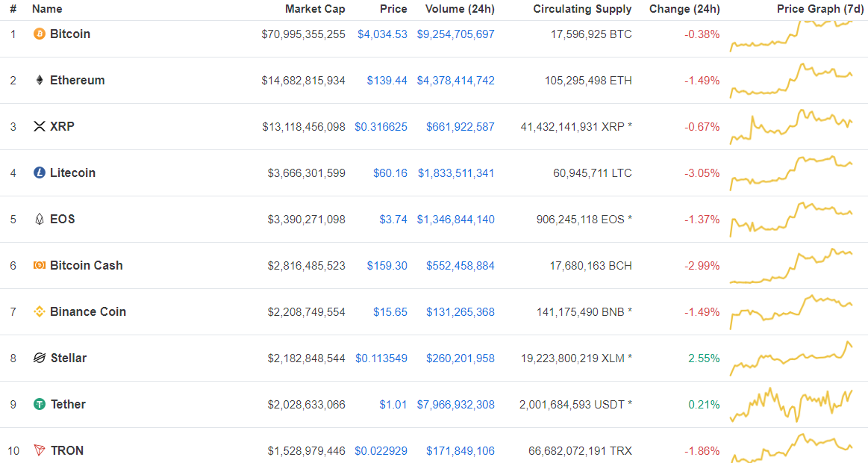Image resolution: width=868 pixels, height=463 pixels.
Task: Click the Ethereum diamond icon
Action: 40,81
